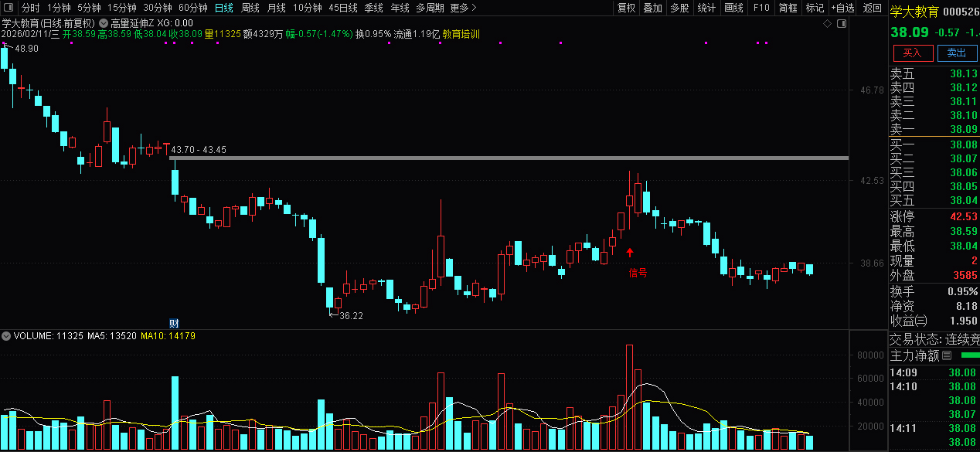Switch to the 周线 weekly chart
Viewport: 980px width, 452px height.
(250, 8)
